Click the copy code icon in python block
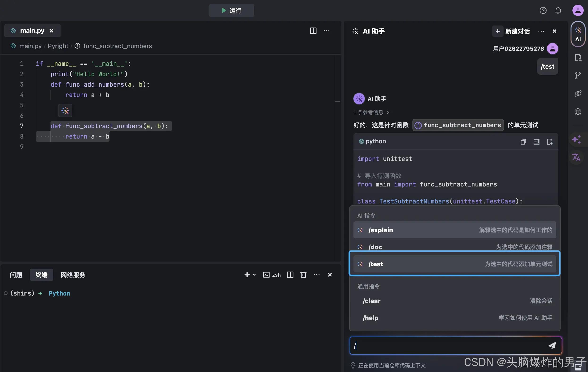Viewport: 588px width, 372px height. (x=523, y=142)
